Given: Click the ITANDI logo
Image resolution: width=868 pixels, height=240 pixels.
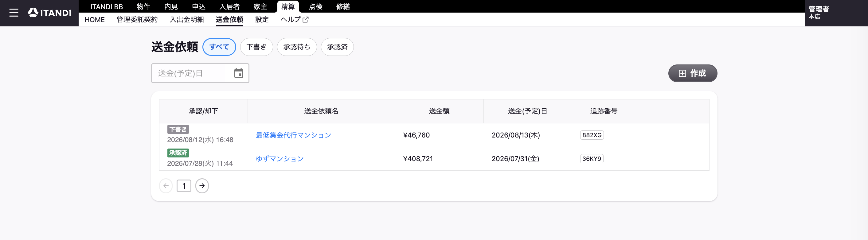Looking at the screenshot, I should 49,13.
